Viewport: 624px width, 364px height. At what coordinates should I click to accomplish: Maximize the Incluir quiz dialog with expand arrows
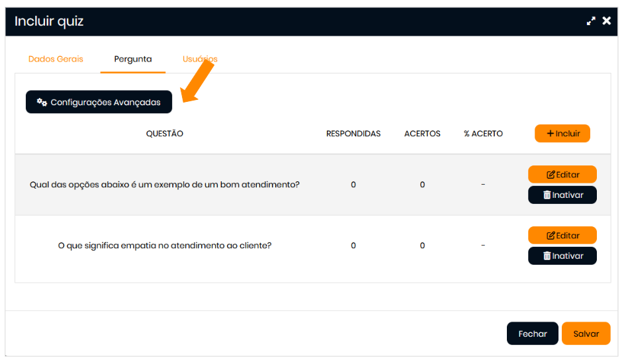591,21
